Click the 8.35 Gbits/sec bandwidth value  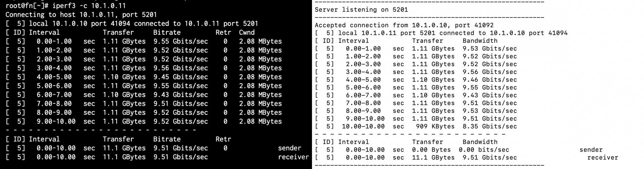490,126
